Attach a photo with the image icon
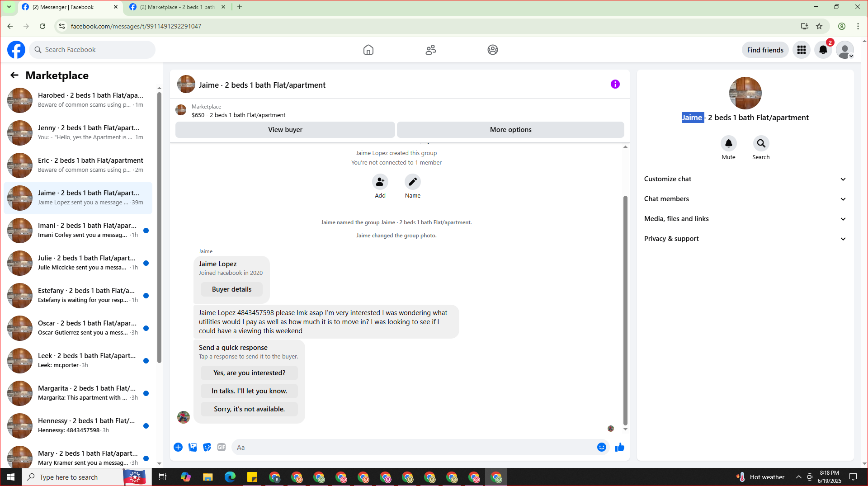Viewport: 868px width, 486px height. pos(193,447)
